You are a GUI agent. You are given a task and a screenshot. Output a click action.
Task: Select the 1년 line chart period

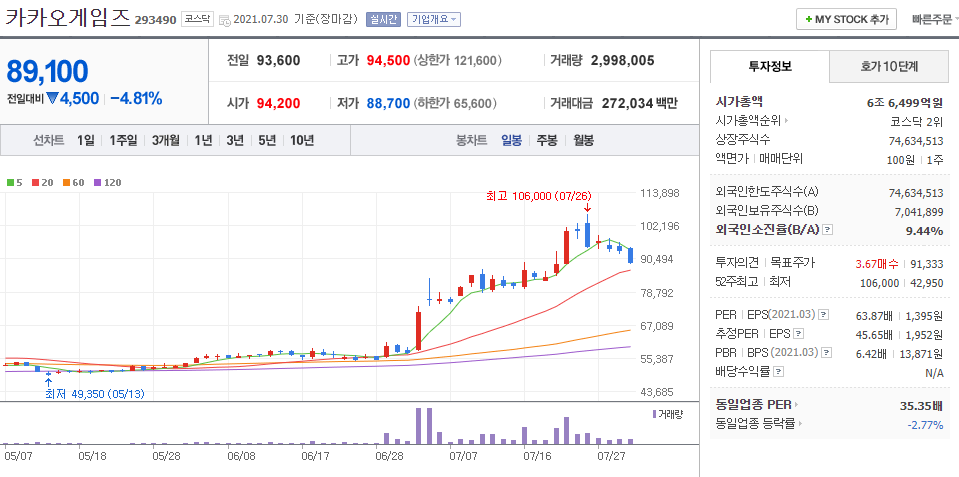[x=203, y=141]
